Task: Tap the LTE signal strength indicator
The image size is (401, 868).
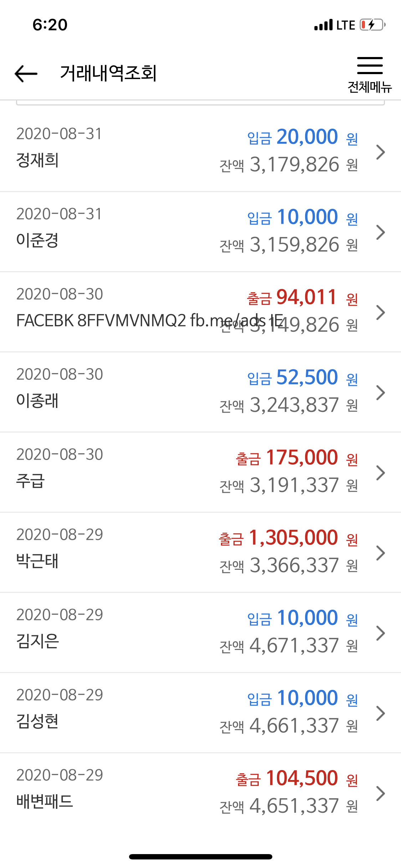Action: point(335,25)
